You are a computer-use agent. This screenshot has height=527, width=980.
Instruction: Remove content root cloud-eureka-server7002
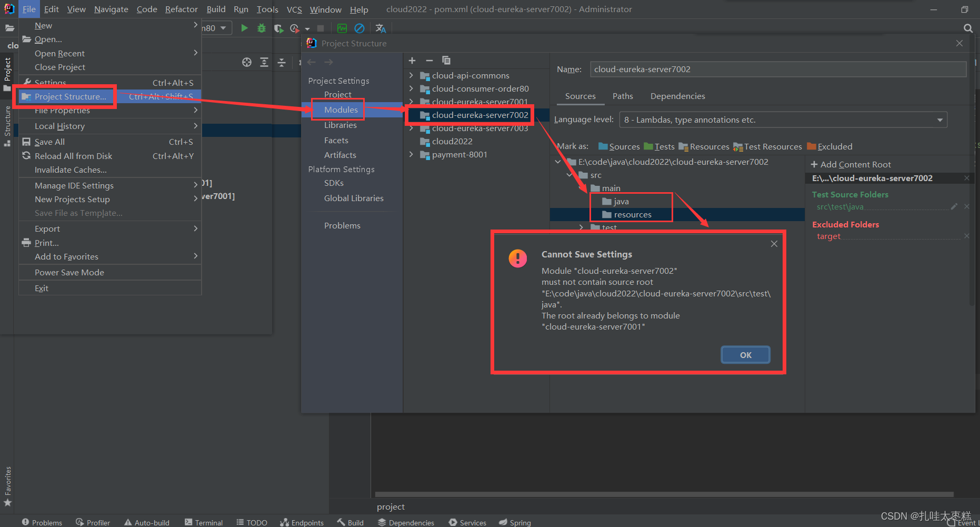(966, 178)
